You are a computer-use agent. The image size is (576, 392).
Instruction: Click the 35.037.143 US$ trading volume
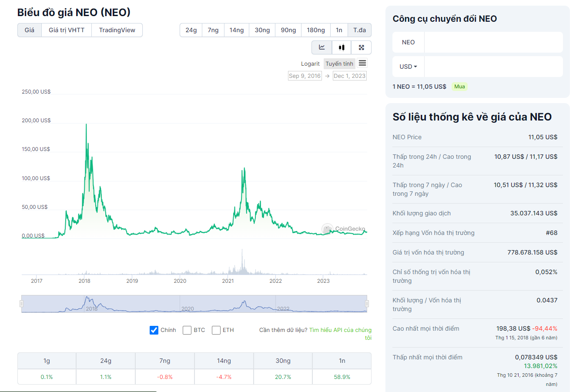tap(534, 213)
